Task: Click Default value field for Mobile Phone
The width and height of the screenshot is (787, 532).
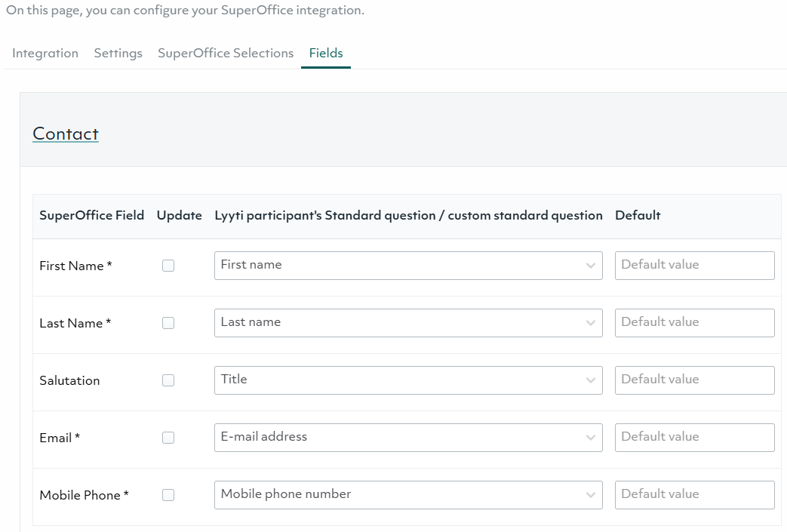Action: 694,495
